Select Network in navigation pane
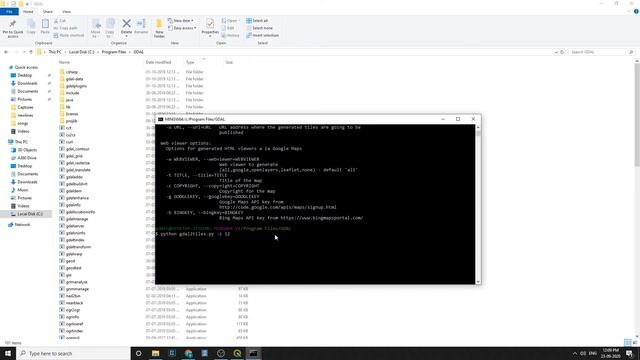 pyautogui.click(x=22, y=224)
